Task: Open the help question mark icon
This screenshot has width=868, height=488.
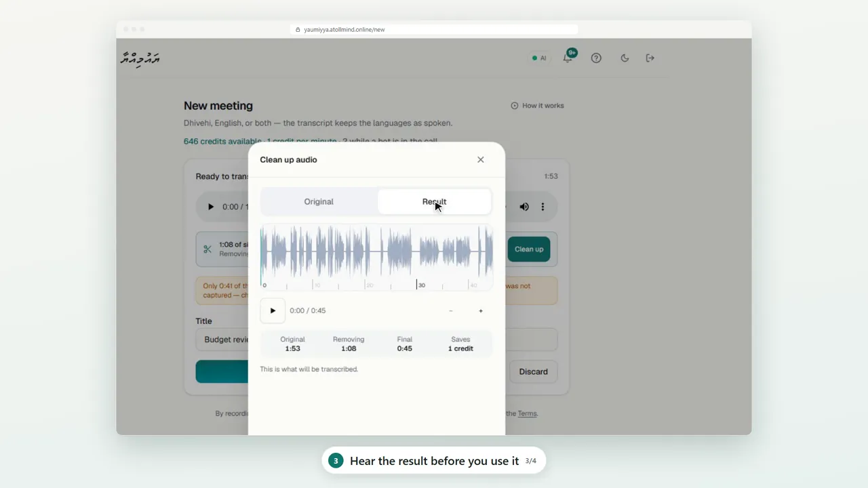Action: point(596,58)
